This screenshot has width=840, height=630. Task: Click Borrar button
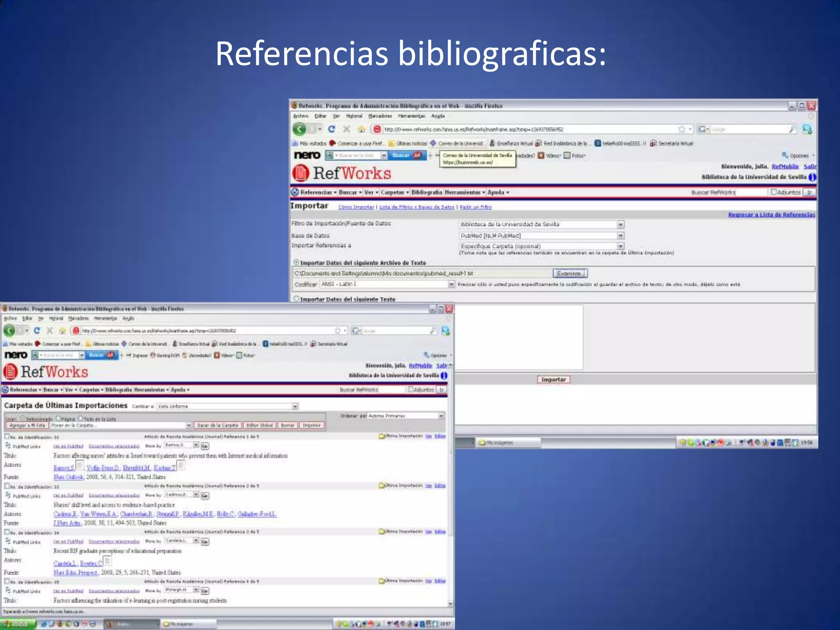coord(288,425)
